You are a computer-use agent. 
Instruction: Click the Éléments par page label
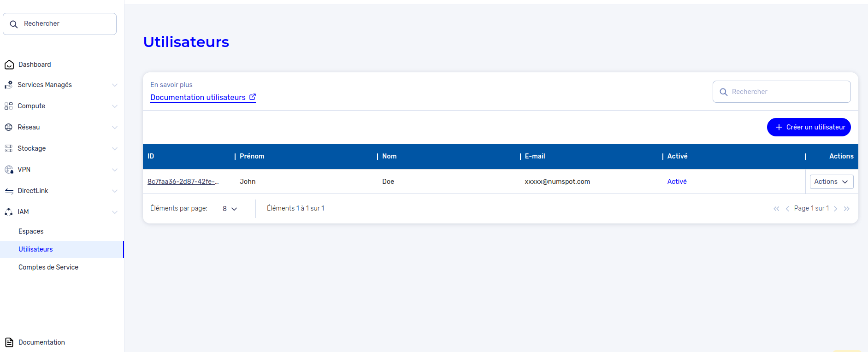coord(179,208)
